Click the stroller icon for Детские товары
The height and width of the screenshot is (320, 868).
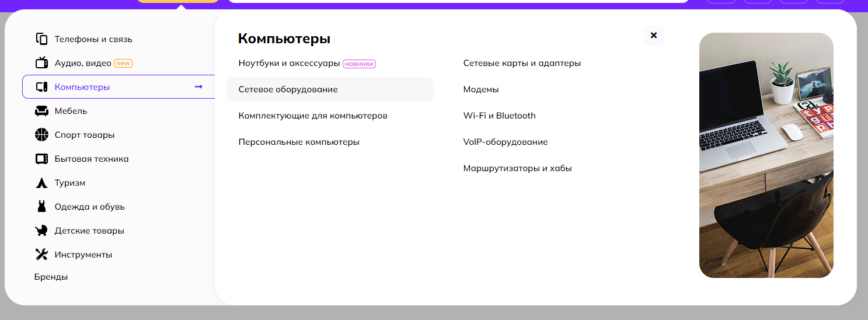[x=41, y=231]
